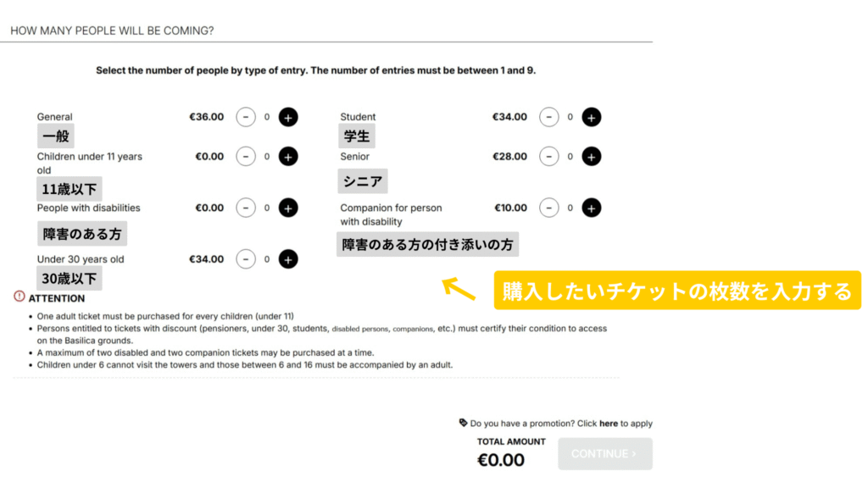Click "here" to apply a promotion

pyautogui.click(x=608, y=424)
